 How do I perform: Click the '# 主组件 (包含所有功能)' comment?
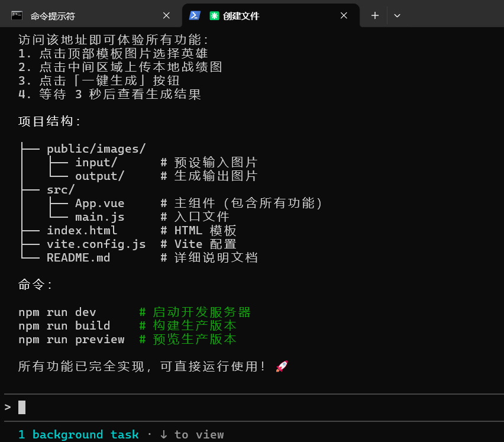click(x=241, y=203)
